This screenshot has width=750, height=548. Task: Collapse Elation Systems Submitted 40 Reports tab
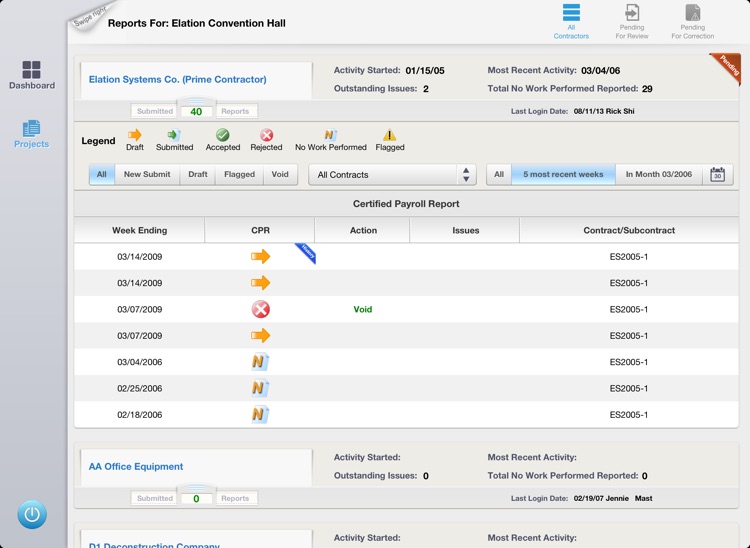pos(196,109)
